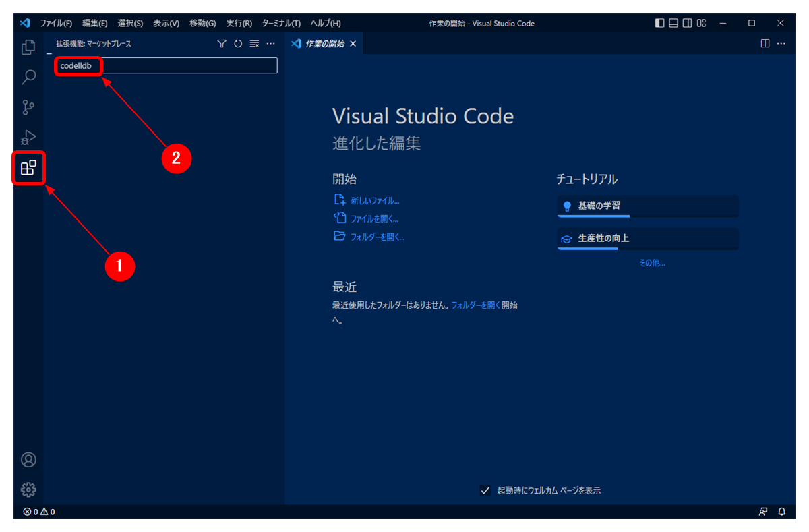Open the Extensions panel more actions menu
809x532 pixels.
click(270, 43)
